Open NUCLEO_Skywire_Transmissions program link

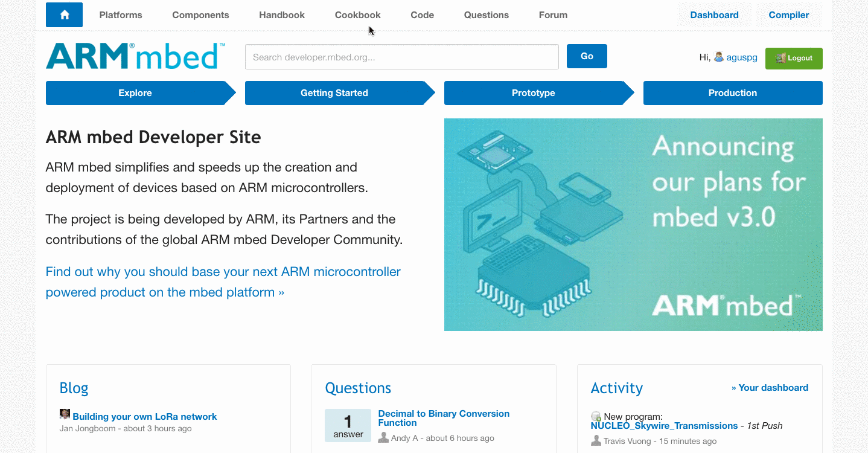pyautogui.click(x=664, y=426)
